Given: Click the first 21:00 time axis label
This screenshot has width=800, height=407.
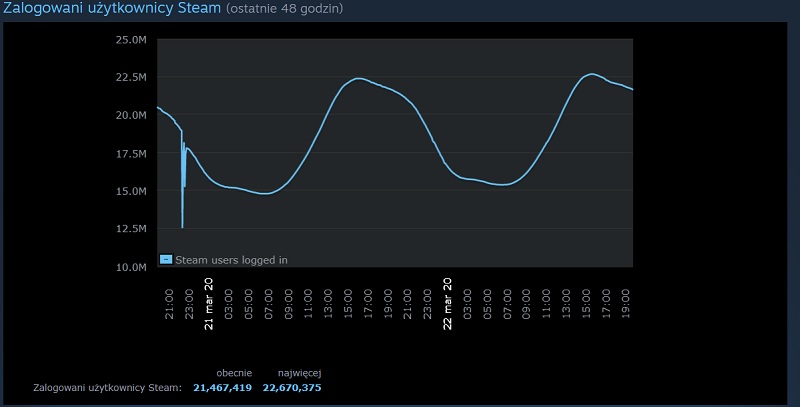Looking at the screenshot, I should click(x=169, y=304).
